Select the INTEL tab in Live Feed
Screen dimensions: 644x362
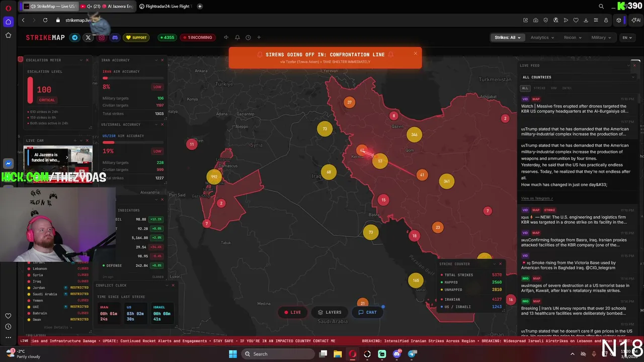click(x=567, y=88)
